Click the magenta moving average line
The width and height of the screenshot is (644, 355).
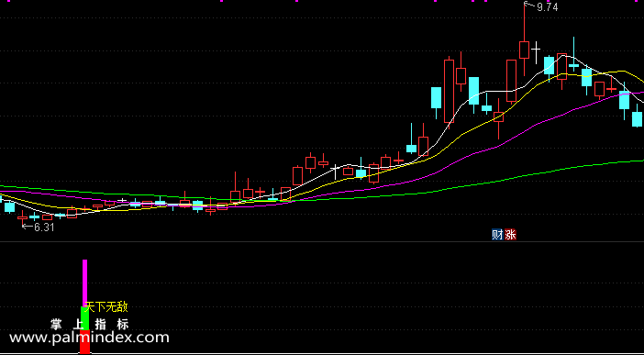(534, 126)
